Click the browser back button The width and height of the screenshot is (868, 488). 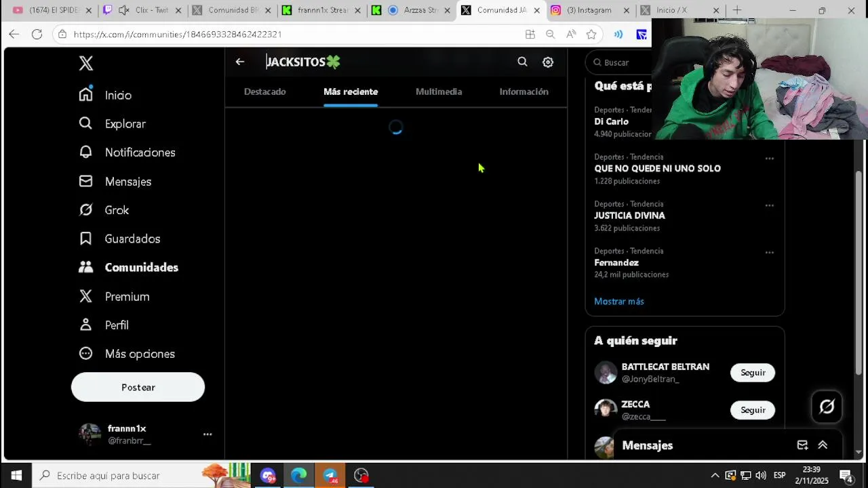(x=14, y=34)
